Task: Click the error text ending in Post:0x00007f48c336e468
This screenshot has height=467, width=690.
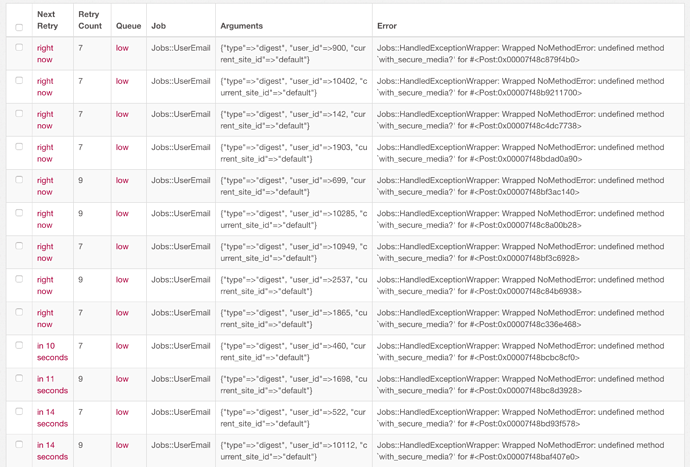Action: [521, 318]
